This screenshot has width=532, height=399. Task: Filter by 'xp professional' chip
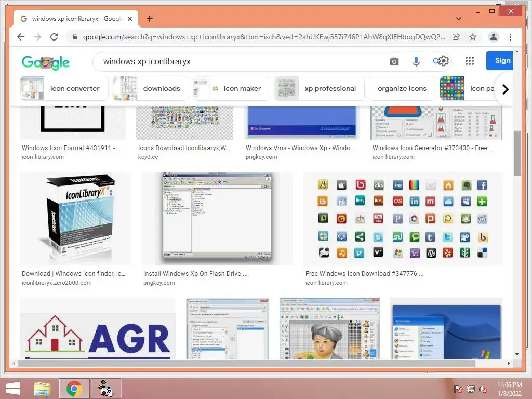320,88
